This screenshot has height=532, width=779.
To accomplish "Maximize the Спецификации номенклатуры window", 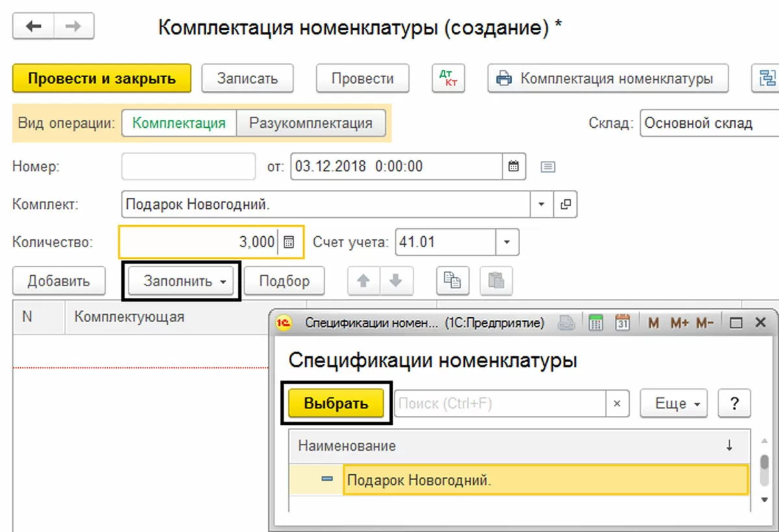I will click(x=736, y=322).
